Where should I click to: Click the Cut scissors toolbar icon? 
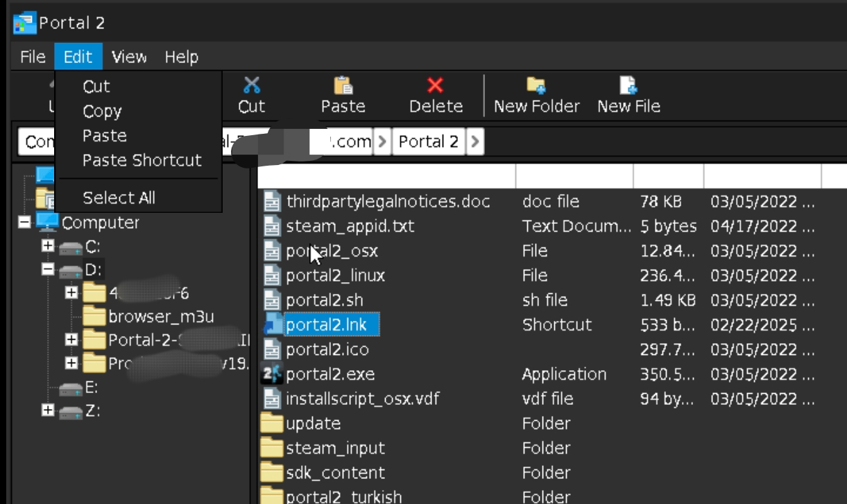pos(252,85)
